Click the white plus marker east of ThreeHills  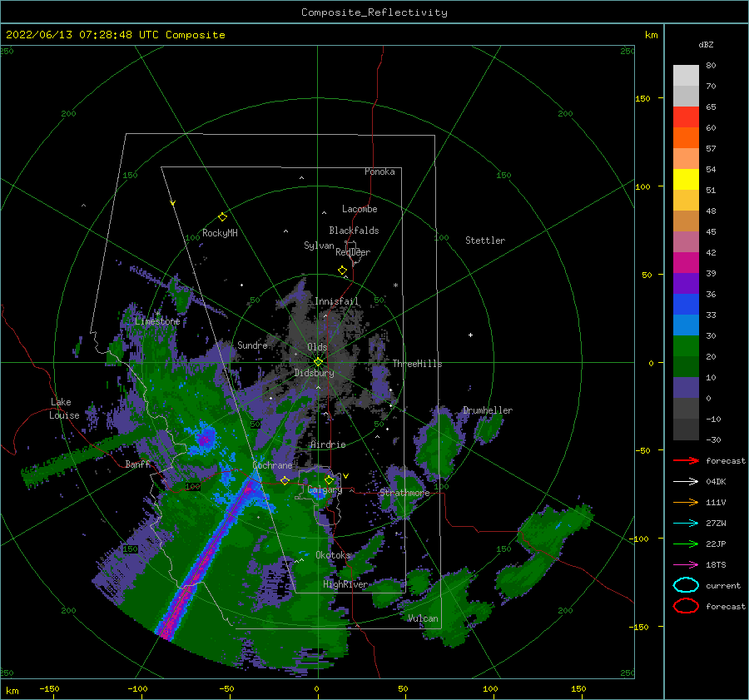point(470,335)
